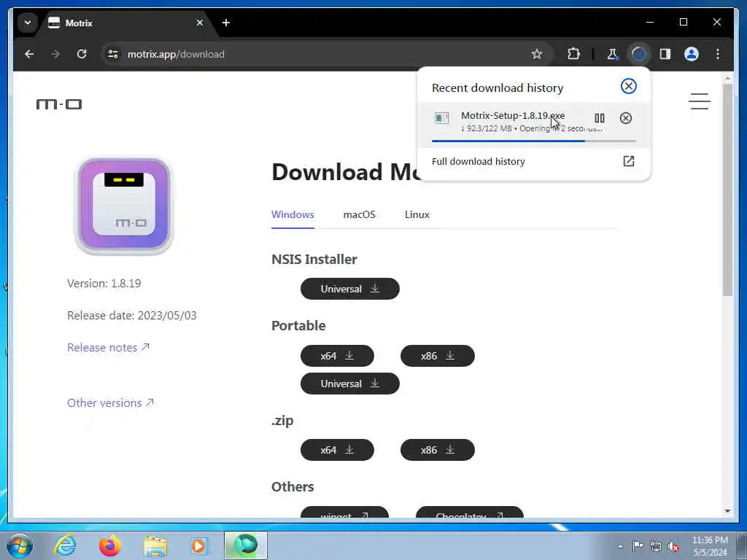
Task: Click the Release date: 2023/05/03 text
Action: point(132,315)
